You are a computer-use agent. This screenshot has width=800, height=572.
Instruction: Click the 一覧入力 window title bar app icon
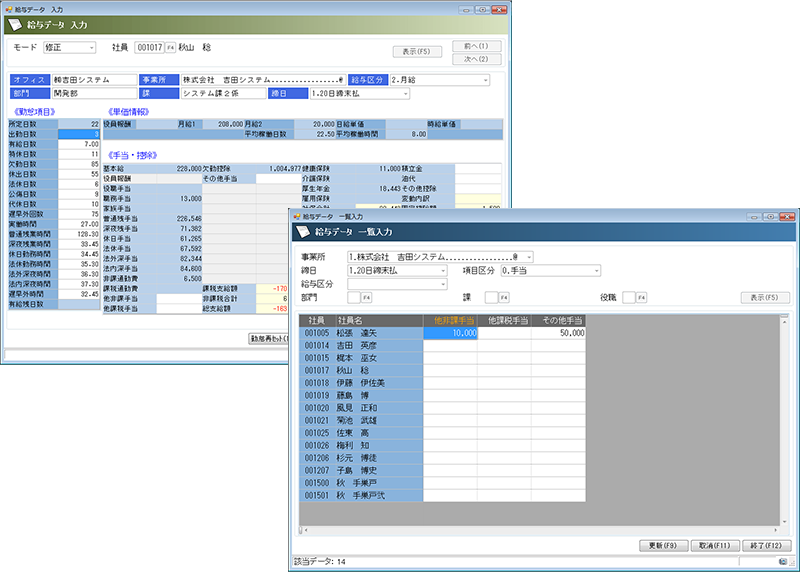(297, 216)
